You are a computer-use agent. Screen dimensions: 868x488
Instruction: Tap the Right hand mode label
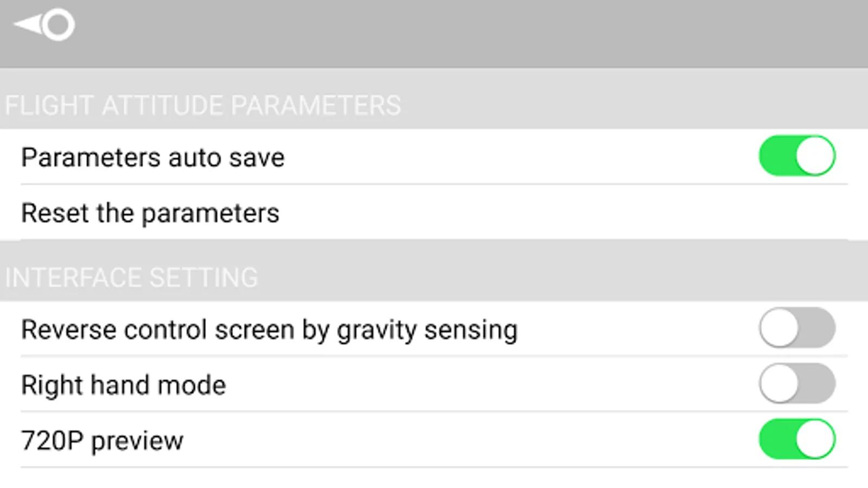click(123, 386)
